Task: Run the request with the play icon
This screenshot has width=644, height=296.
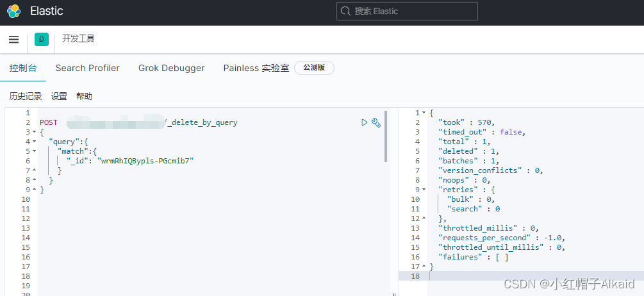Action: (x=364, y=122)
